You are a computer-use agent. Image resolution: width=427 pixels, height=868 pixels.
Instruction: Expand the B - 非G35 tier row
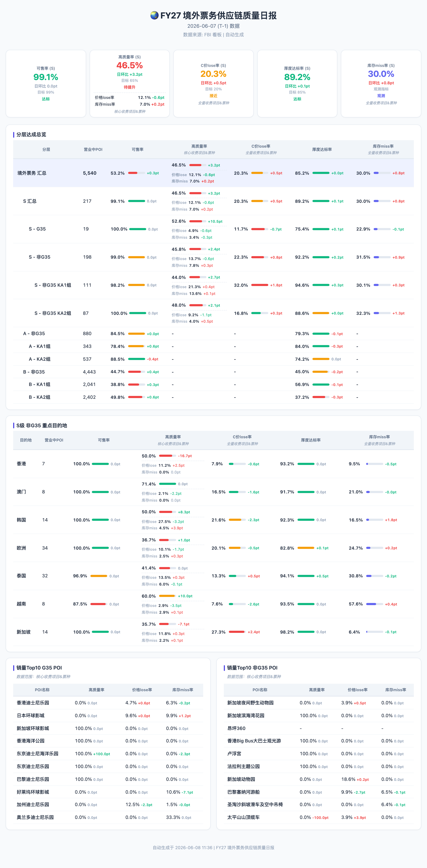coord(213,372)
